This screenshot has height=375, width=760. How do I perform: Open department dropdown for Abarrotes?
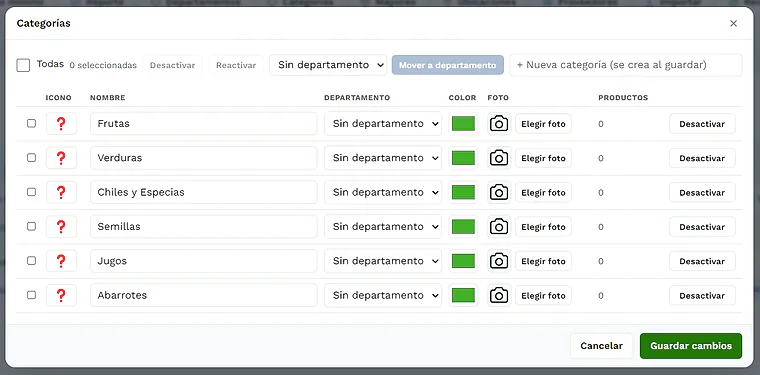(383, 296)
